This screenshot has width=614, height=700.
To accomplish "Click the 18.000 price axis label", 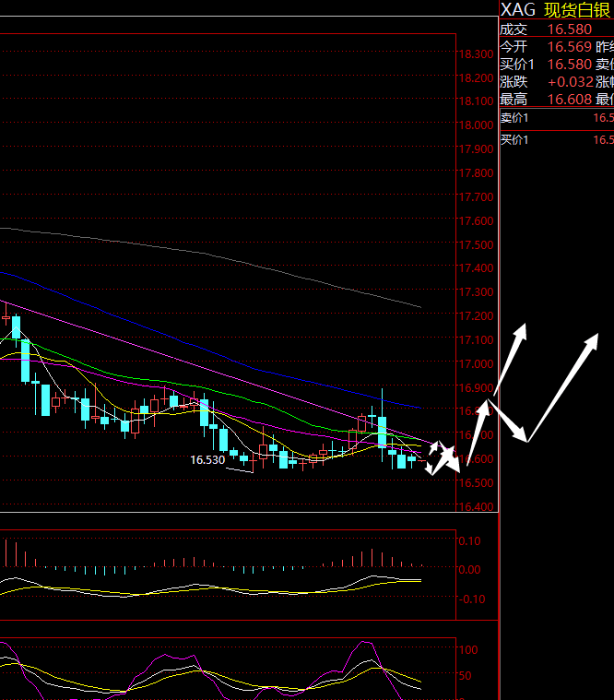I will pyautogui.click(x=476, y=125).
